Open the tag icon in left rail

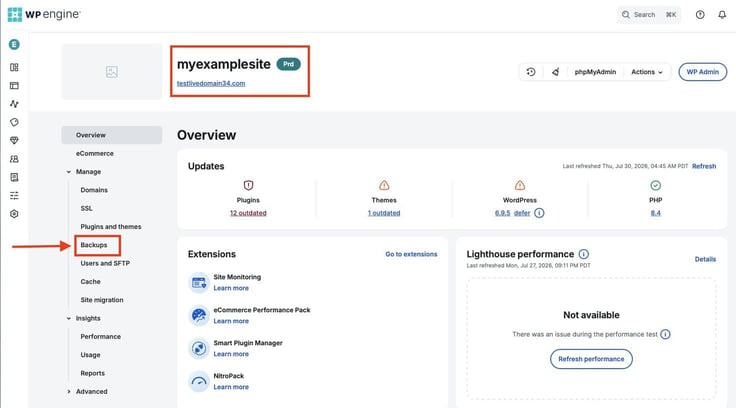pyautogui.click(x=14, y=122)
